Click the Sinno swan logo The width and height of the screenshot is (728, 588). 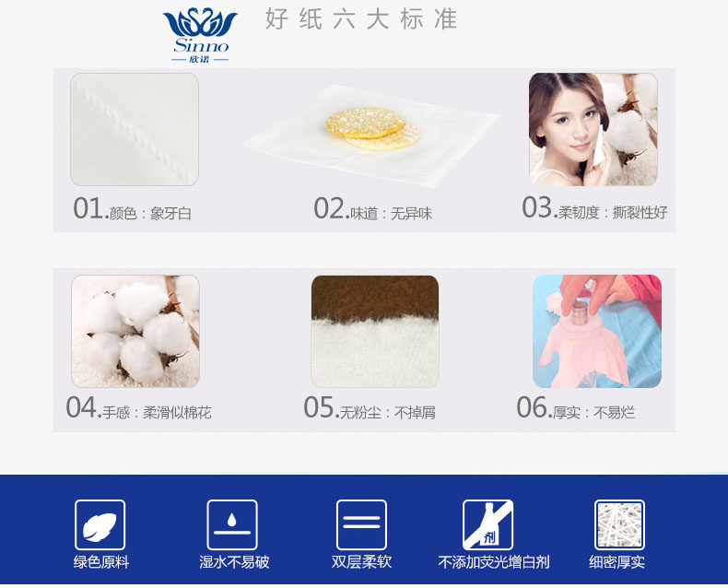(x=200, y=35)
